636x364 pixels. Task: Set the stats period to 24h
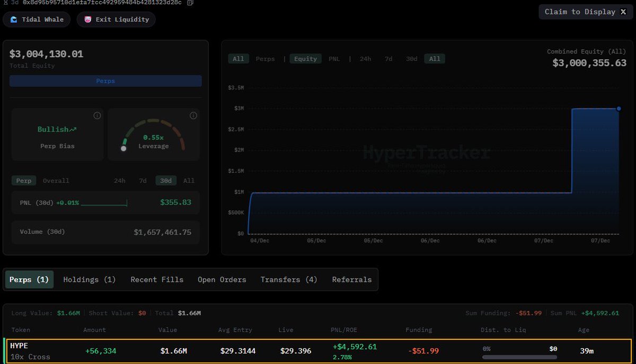120,181
